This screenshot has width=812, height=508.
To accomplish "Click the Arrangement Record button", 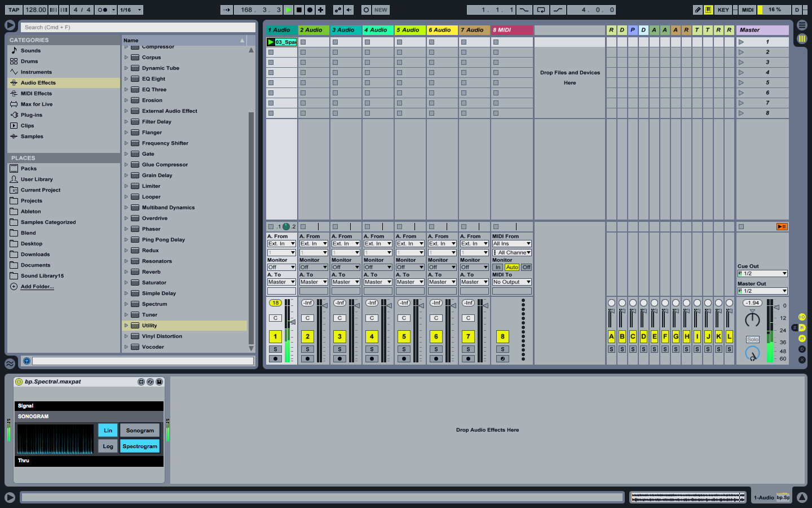I will click(310, 10).
